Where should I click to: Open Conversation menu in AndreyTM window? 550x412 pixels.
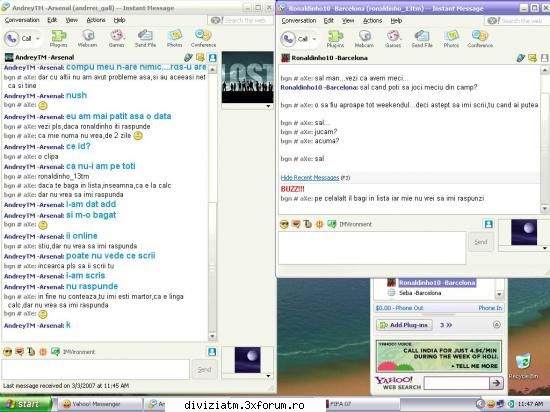tap(22, 20)
